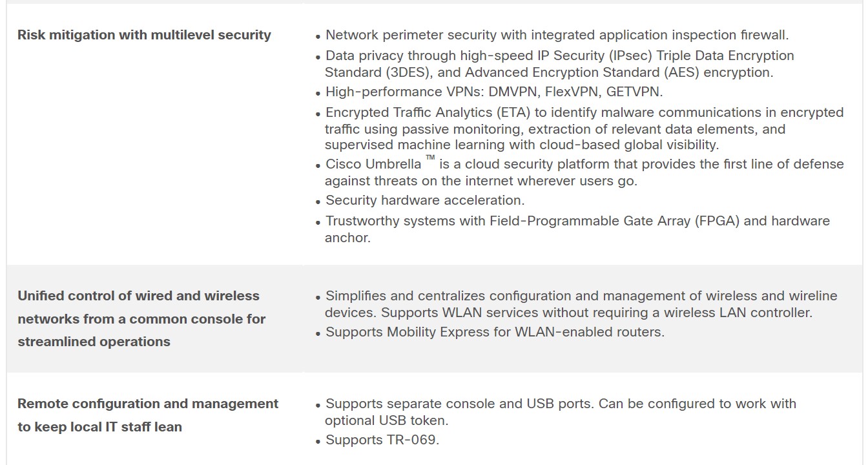Screen dimensions: 868x465
Task: Click the 'Security hardware acceleration' bullet
Action: pyautogui.click(x=425, y=200)
